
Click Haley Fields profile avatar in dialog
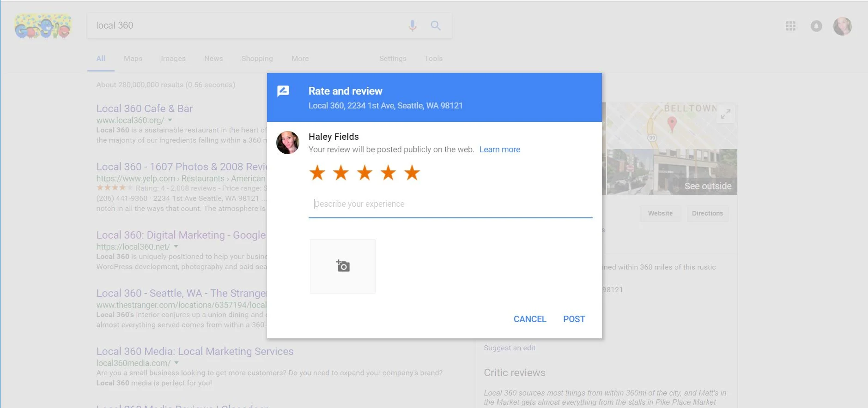[288, 143]
